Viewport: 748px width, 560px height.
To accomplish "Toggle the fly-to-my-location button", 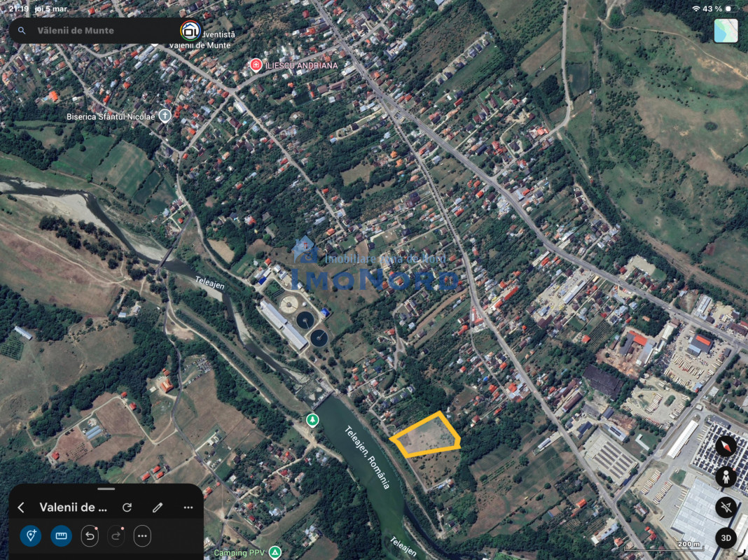I will coord(726,507).
